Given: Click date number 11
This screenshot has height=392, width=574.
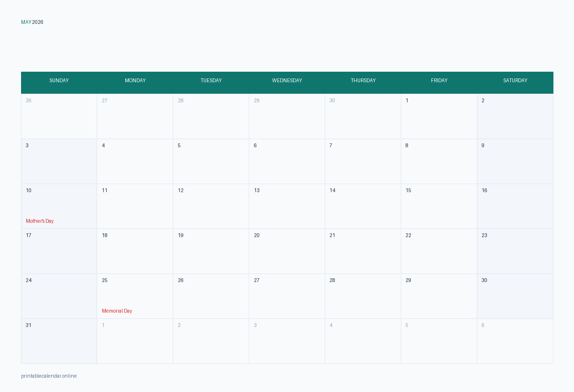Looking at the screenshot, I should click(x=105, y=191).
